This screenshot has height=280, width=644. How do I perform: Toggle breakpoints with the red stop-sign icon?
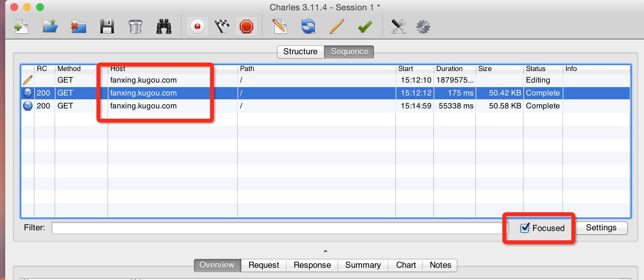pos(247,26)
